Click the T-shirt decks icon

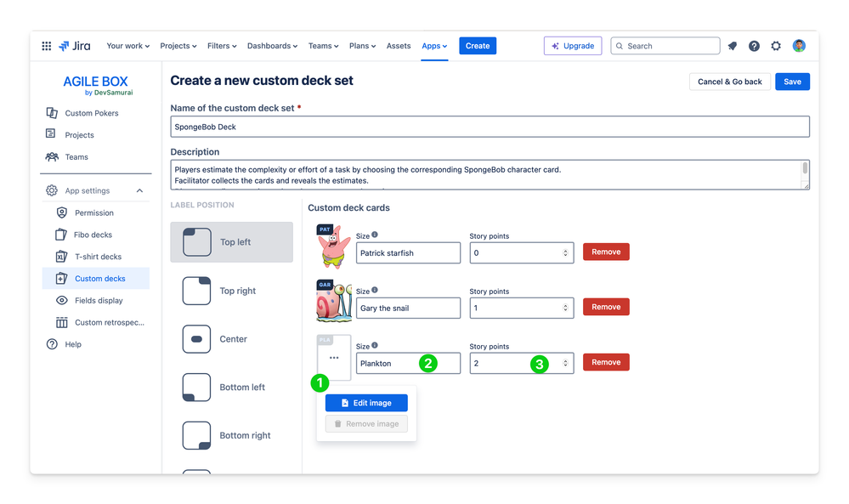61,256
